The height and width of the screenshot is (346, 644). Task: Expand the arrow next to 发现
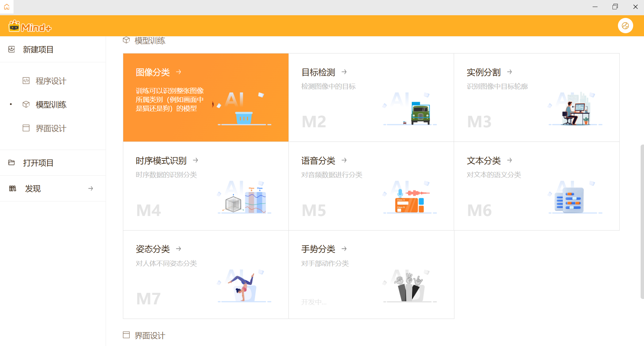coord(90,188)
